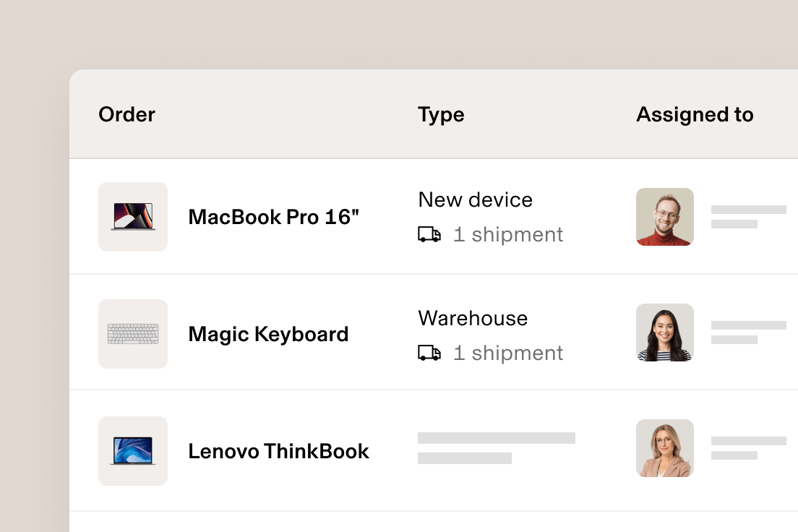Open the 1 shipment link for Magic Keyboard

[x=508, y=353]
